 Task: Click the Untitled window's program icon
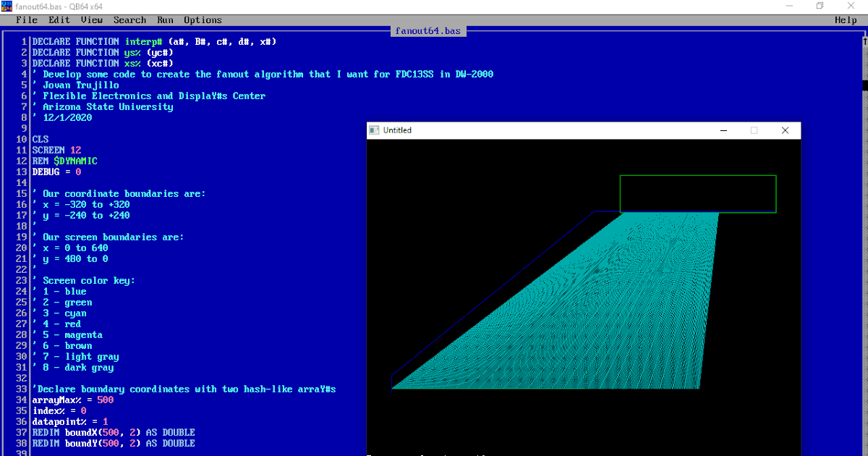point(375,130)
